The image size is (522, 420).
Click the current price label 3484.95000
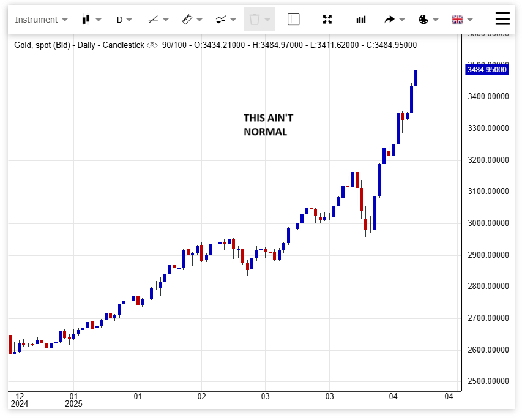tap(487, 70)
